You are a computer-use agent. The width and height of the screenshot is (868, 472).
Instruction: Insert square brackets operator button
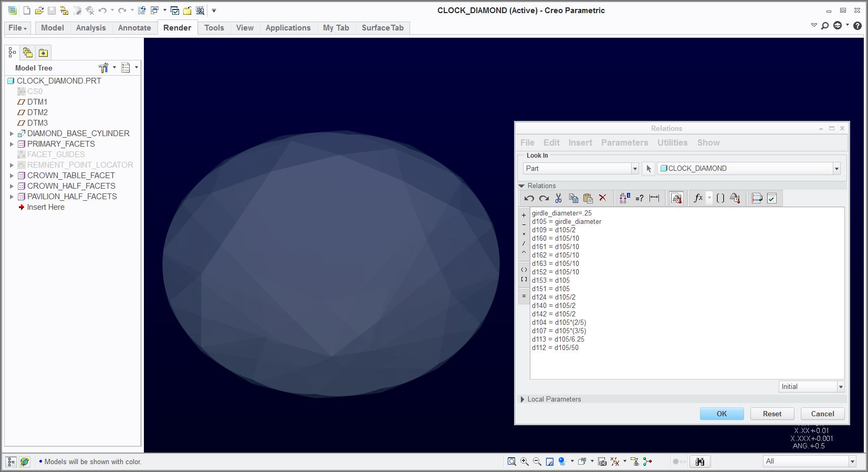[x=524, y=279]
